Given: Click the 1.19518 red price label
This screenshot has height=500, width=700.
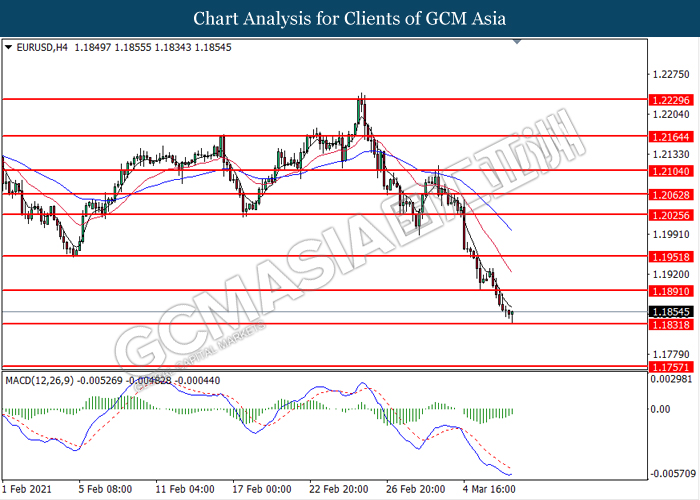Looking at the screenshot, I should click(671, 257).
